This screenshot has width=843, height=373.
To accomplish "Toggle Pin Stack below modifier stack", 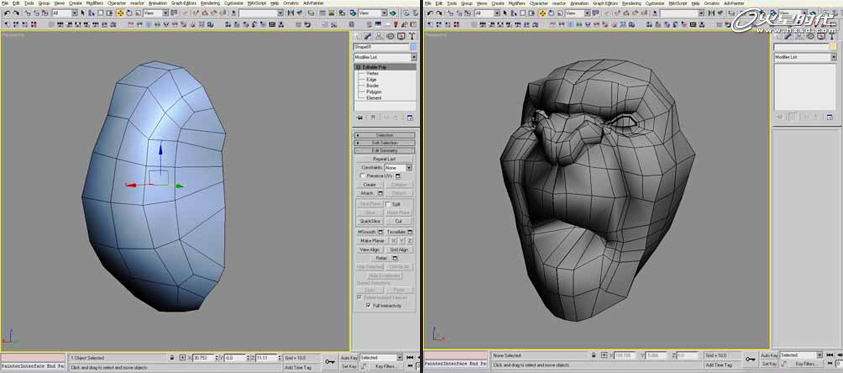I will (359, 118).
